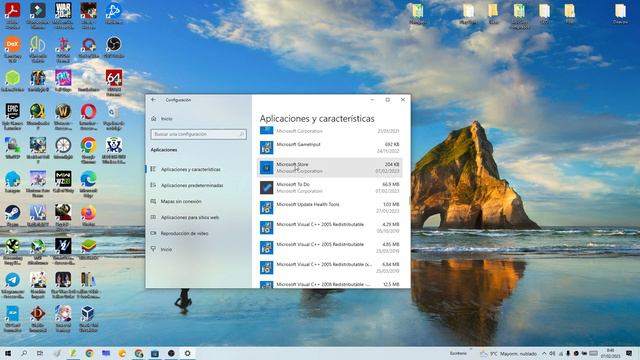Image resolution: width=640 pixels, height=360 pixels.
Task: Select the Microsoft To Do entry
Action: coord(330,187)
